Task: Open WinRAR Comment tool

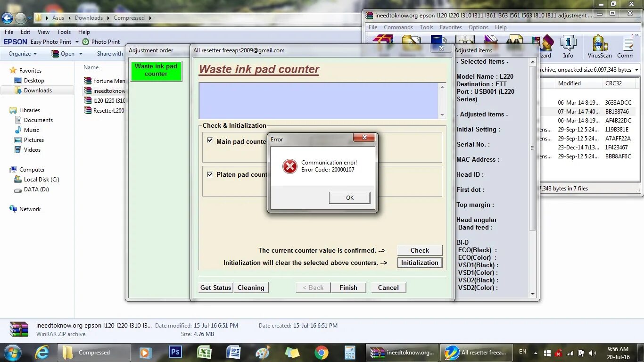Action: coord(626,46)
